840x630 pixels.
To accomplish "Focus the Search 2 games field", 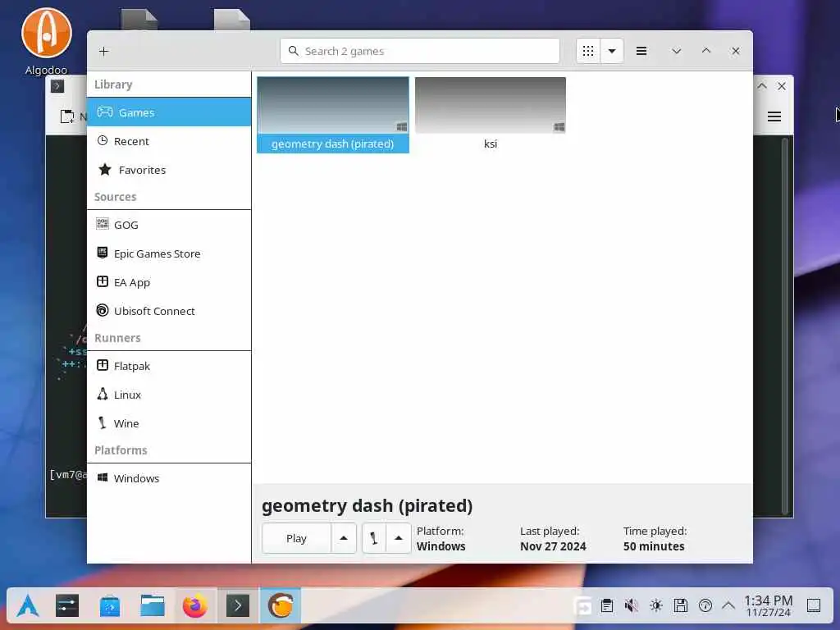I will [419, 51].
